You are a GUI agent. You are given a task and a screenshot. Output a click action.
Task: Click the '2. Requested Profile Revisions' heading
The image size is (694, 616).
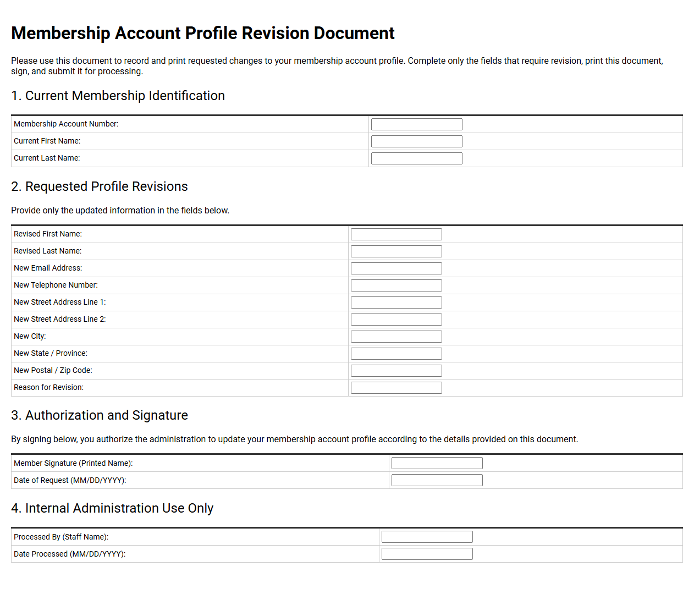(x=100, y=186)
